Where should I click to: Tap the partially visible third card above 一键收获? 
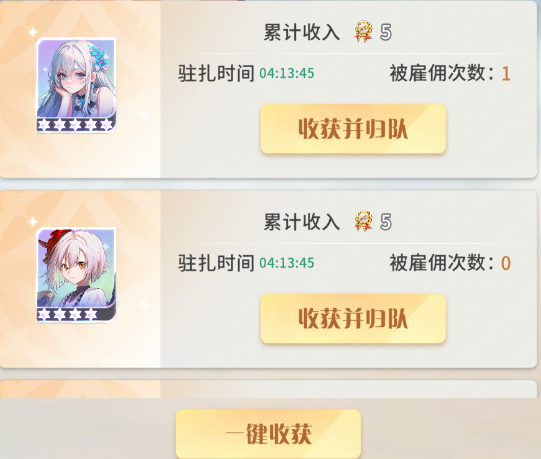click(268, 389)
